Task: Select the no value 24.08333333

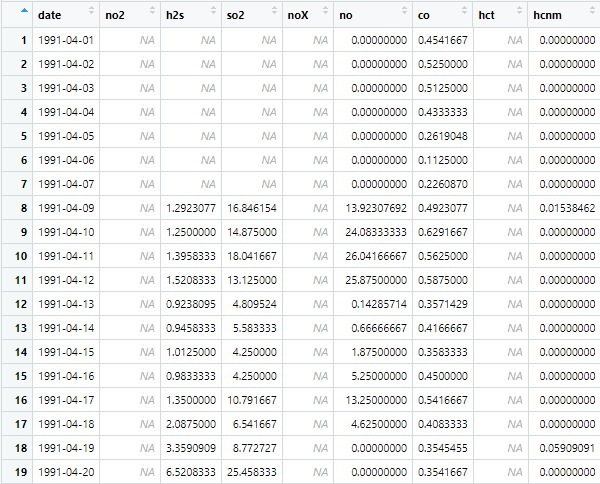Action: (x=372, y=231)
